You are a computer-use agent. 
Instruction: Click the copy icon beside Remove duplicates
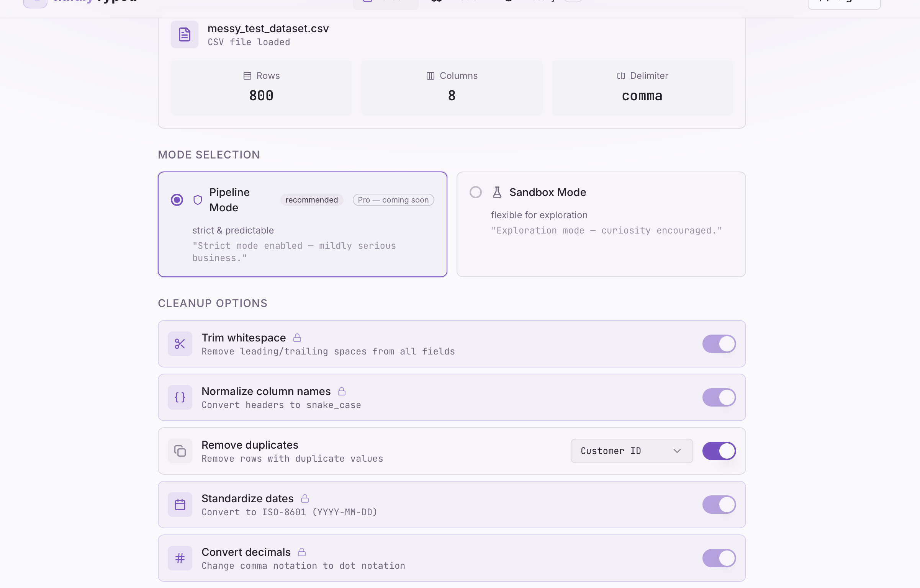click(180, 451)
